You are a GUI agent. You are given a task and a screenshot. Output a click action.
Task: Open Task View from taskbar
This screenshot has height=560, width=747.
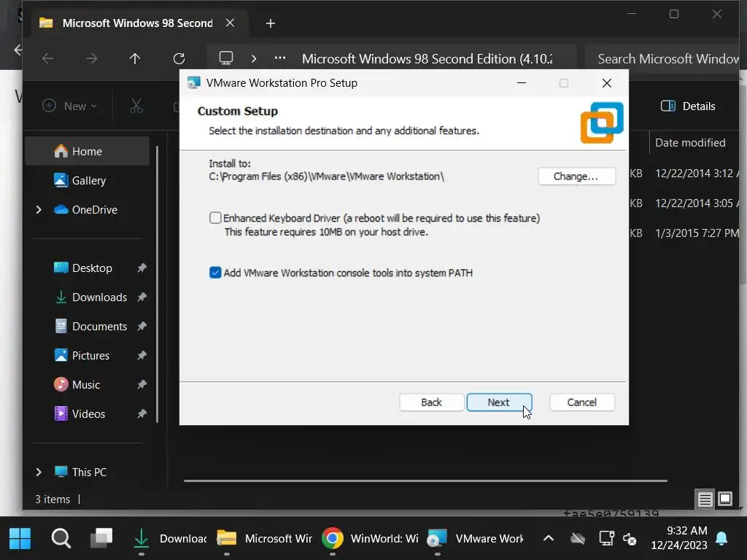[101, 539]
